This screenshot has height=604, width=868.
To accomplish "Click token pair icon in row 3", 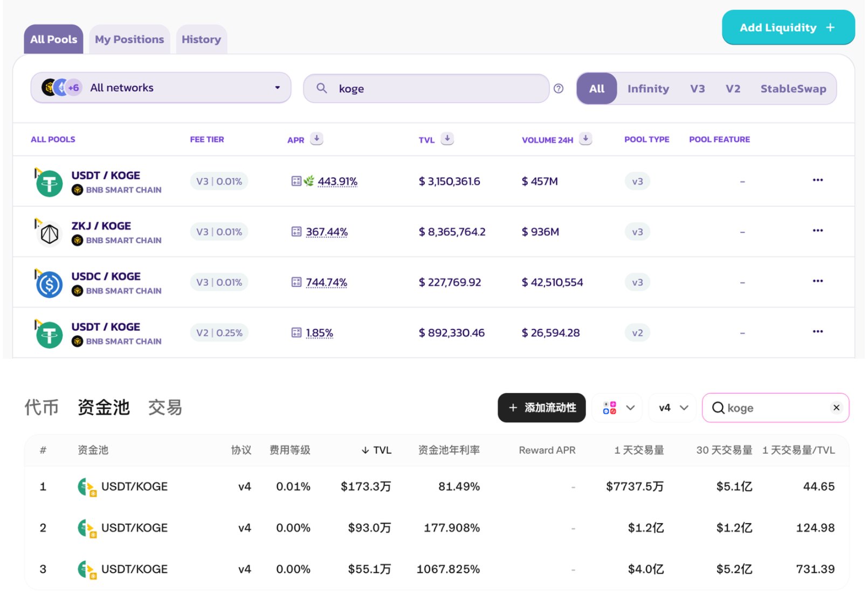I will point(87,569).
